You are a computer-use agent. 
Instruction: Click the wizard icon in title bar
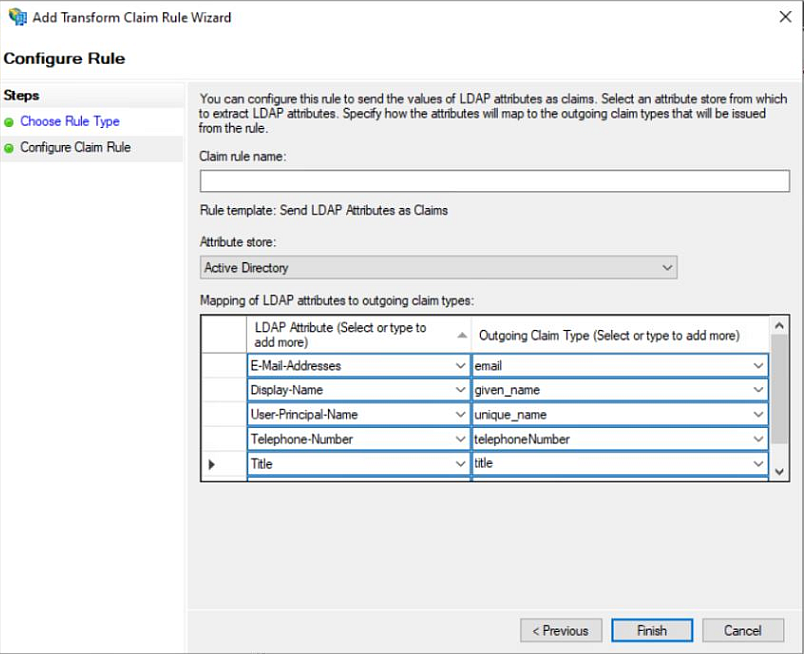17,17
